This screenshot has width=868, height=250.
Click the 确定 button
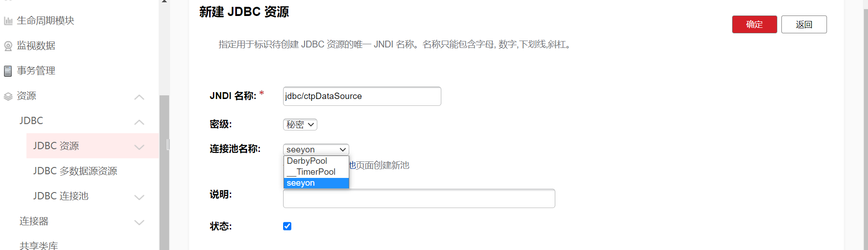[x=754, y=25]
